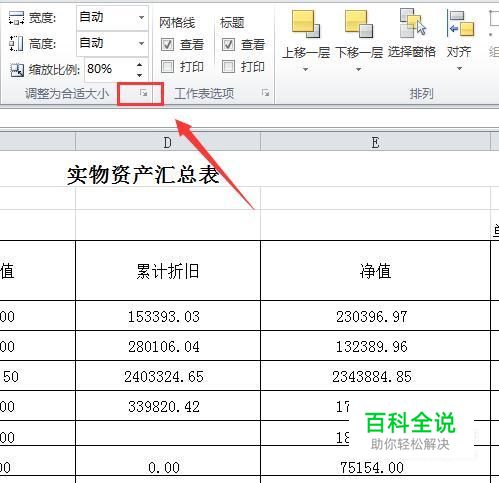The width and height of the screenshot is (499, 483).
Task: Click the Height scaling icon
Action: coord(16,43)
